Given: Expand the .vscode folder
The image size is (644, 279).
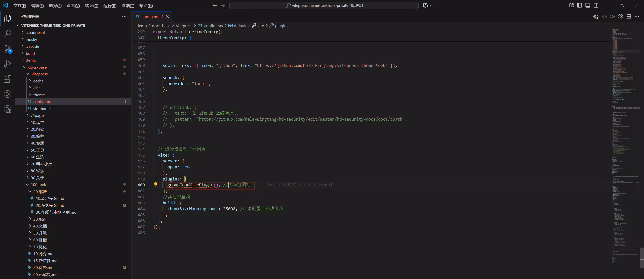Looking at the screenshot, I should [73, 46].
